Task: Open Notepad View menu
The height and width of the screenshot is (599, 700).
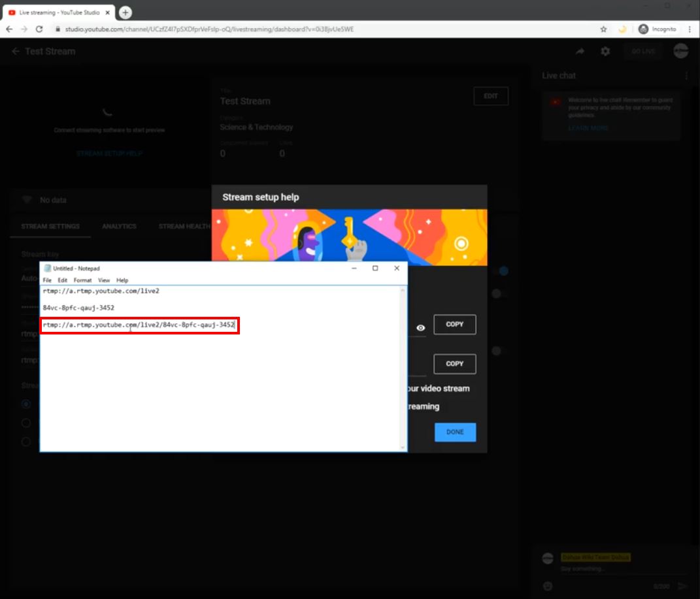Action: [104, 280]
